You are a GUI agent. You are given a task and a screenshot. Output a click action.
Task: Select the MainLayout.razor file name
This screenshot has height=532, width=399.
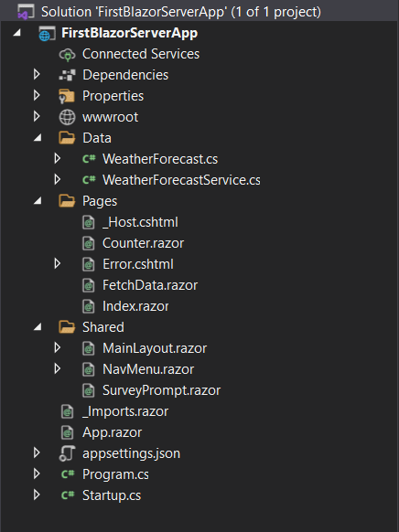click(155, 349)
